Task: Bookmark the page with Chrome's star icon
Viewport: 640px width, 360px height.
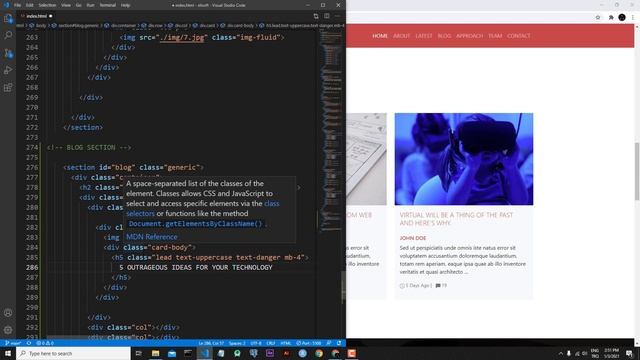Action: (x=598, y=18)
